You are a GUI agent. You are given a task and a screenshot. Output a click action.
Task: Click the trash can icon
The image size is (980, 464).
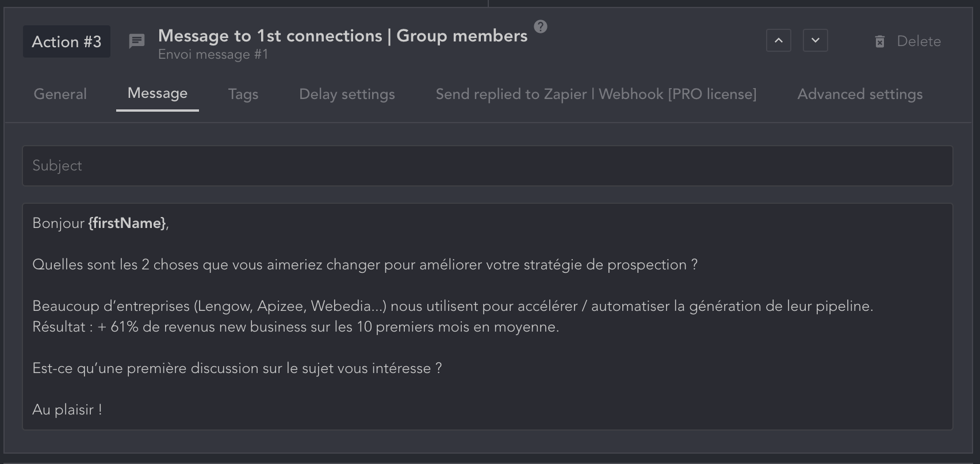point(879,41)
